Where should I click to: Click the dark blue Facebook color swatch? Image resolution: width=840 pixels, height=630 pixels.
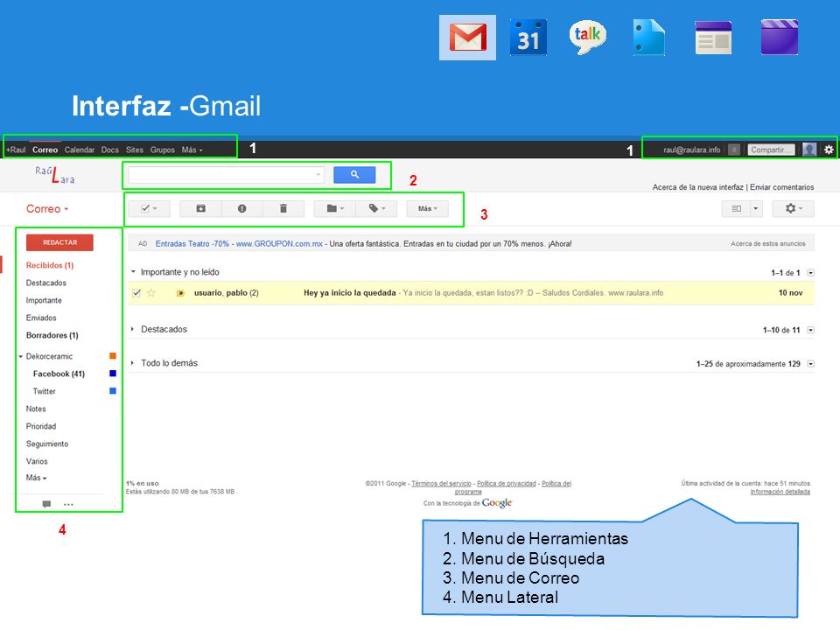point(113,374)
